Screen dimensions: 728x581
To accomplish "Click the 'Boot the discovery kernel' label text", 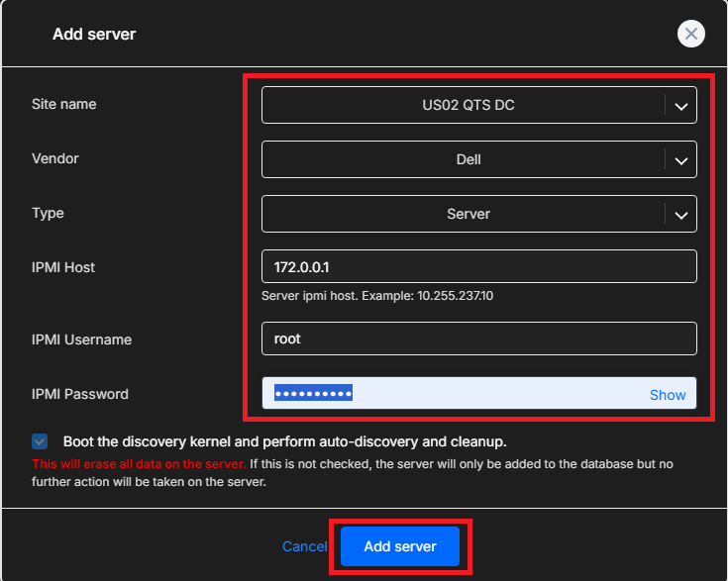I will (285, 441).
